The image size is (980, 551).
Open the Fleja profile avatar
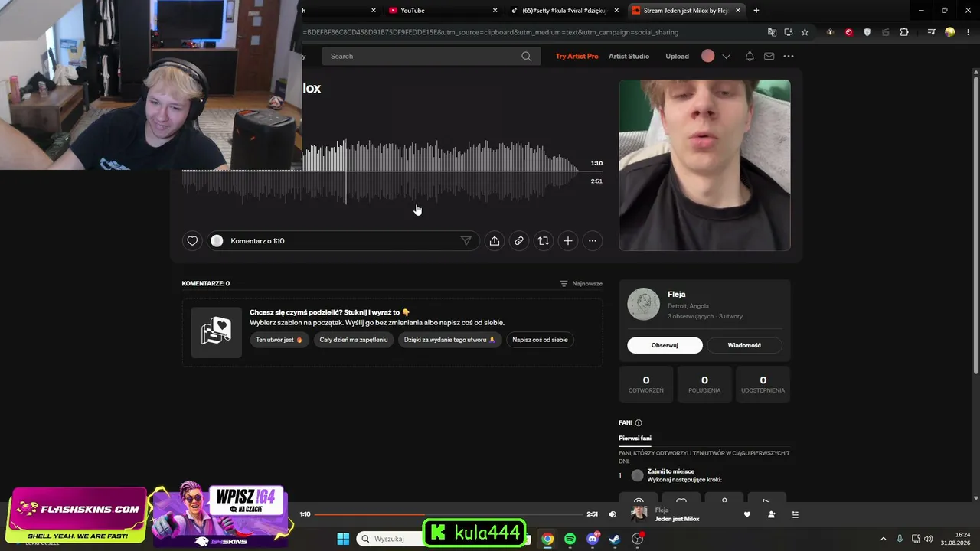click(643, 304)
